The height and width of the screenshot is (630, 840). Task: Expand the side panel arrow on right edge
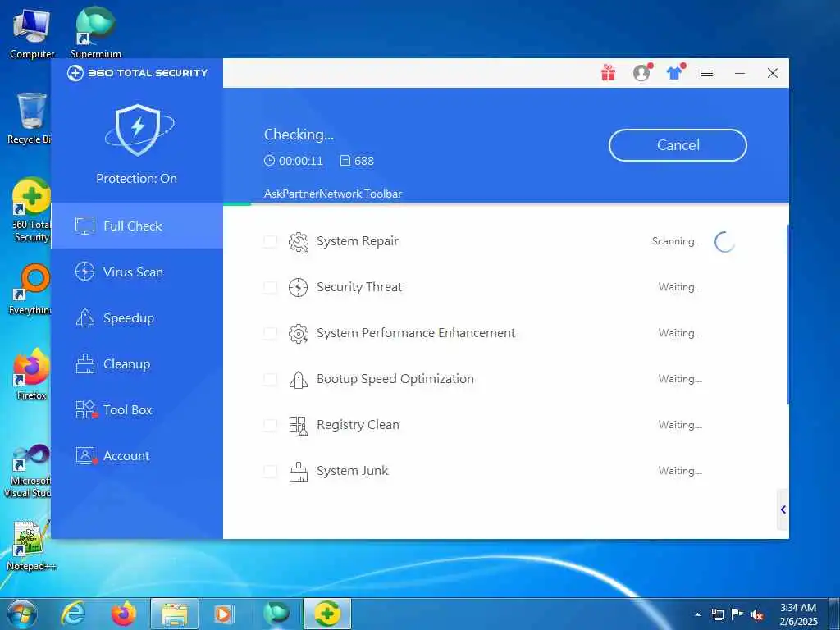[x=783, y=509]
